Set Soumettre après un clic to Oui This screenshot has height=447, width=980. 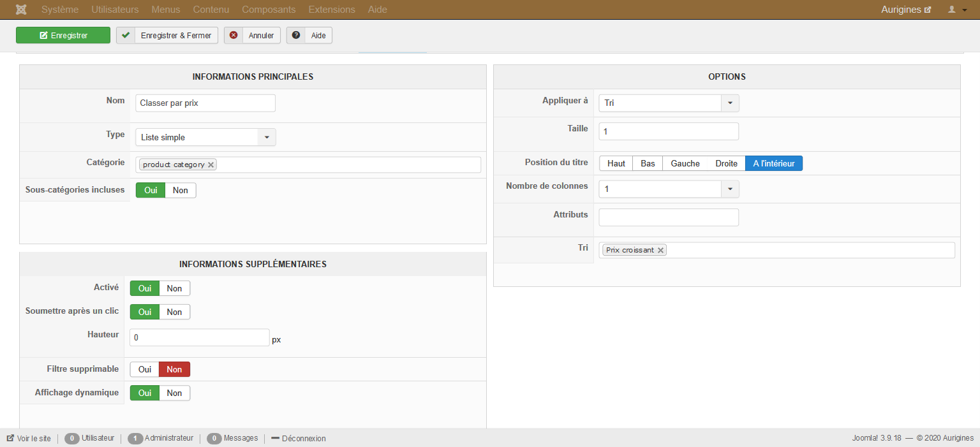tap(145, 312)
